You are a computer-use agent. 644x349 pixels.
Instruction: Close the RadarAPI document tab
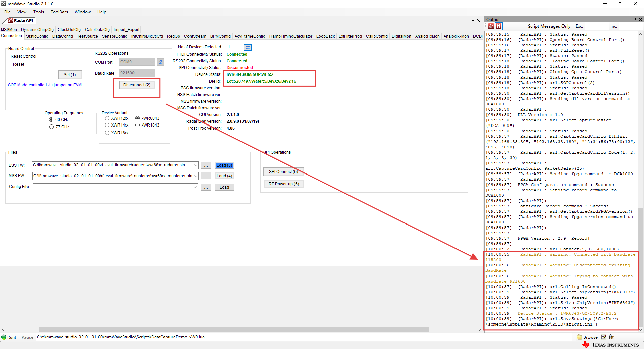pos(478,20)
